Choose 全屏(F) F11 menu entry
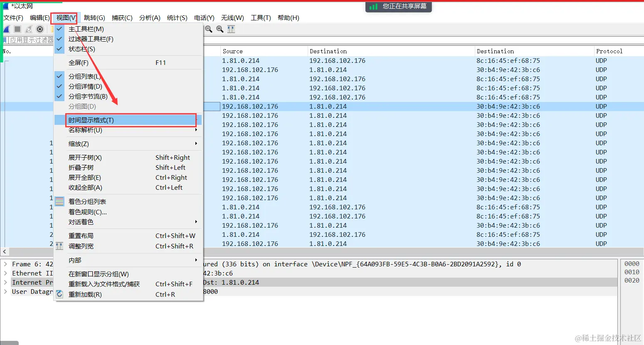The height and width of the screenshot is (345, 644). point(128,63)
